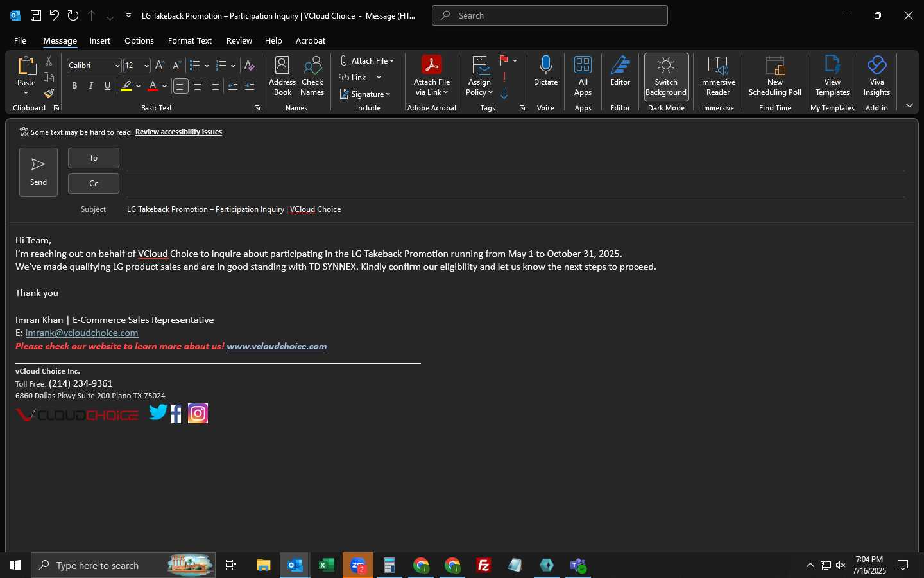Toggle Underline formatting
This screenshot has width=924, height=578.
pos(107,86)
